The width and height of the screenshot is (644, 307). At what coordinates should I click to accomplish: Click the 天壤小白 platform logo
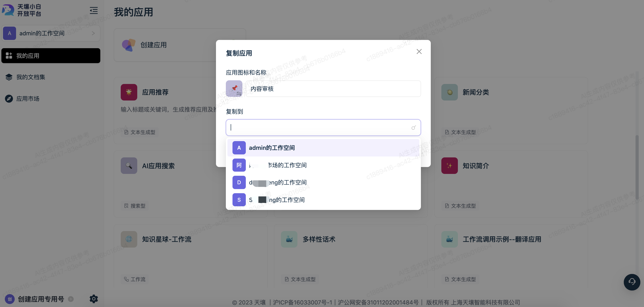point(22,10)
